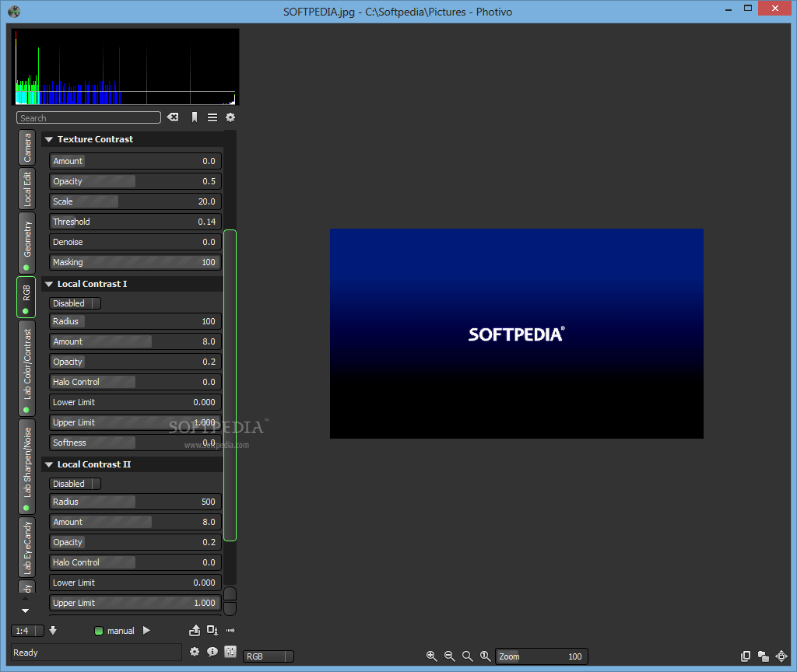Click the Ready status text
The image size is (797, 672).
[26, 653]
